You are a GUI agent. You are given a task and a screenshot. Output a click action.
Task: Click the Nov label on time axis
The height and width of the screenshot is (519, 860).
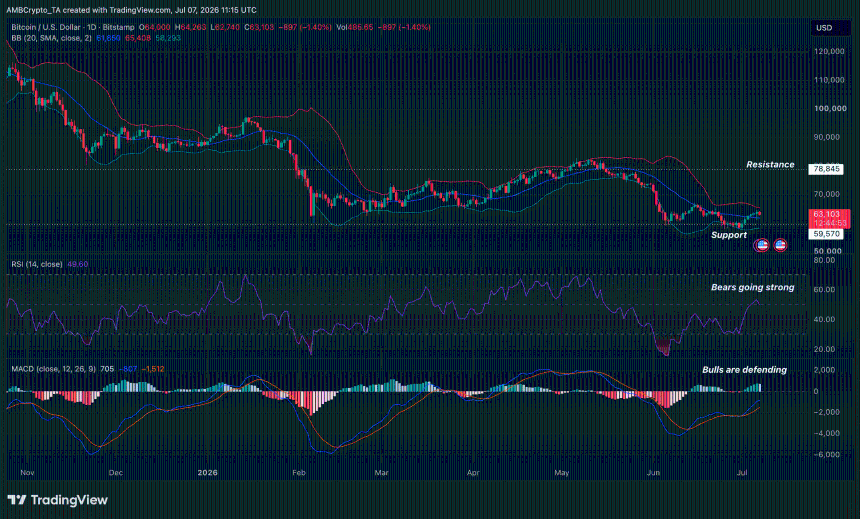[x=27, y=472]
